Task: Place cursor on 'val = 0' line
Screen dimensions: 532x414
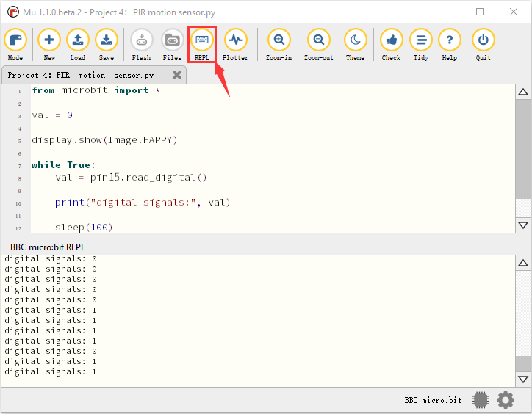Action: point(52,115)
